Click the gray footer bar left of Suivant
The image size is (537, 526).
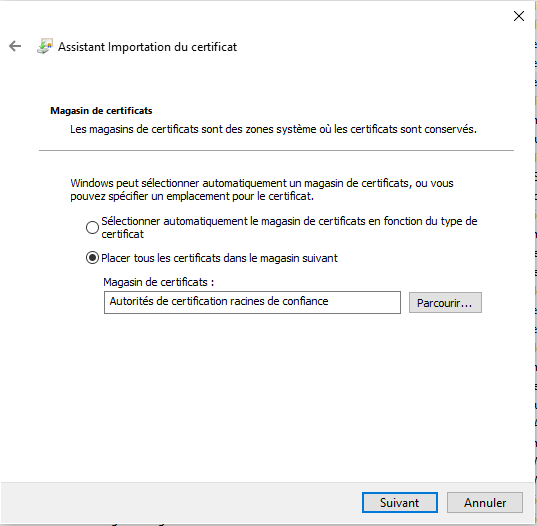click(181, 502)
